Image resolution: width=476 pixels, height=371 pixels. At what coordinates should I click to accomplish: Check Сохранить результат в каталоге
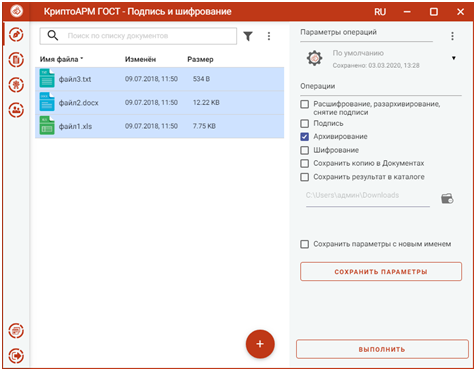pos(304,177)
